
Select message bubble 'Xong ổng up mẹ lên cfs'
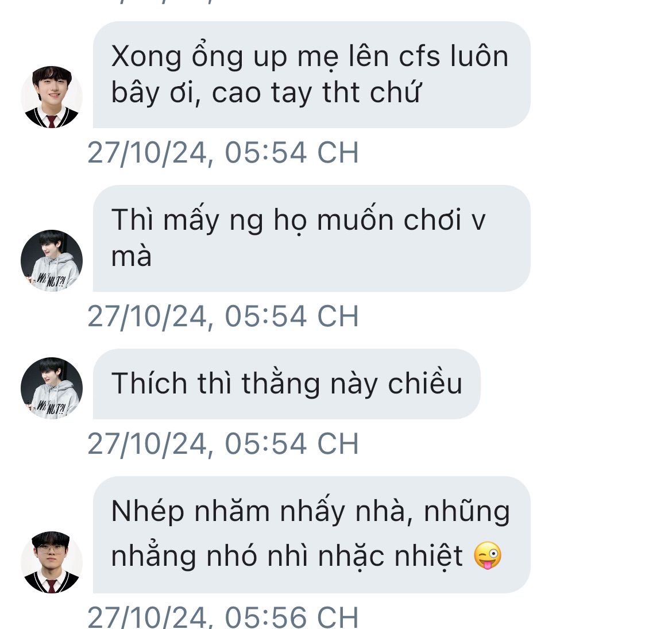click(x=311, y=75)
